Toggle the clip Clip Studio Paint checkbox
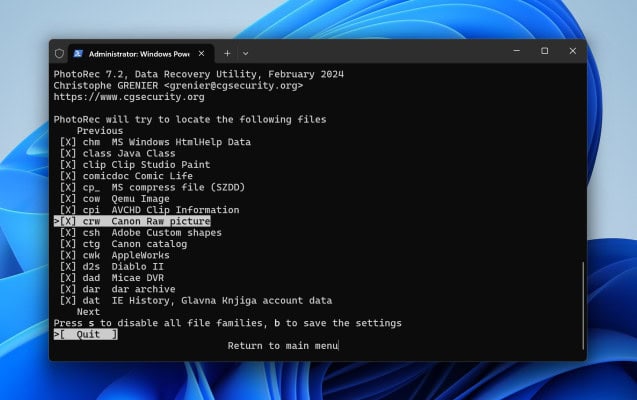Image resolution: width=637 pixels, height=400 pixels. click(68, 165)
